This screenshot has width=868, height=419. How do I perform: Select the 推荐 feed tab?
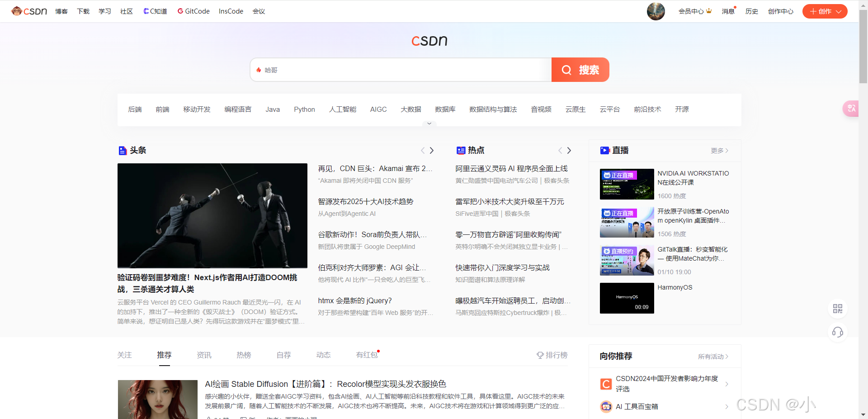click(164, 355)
